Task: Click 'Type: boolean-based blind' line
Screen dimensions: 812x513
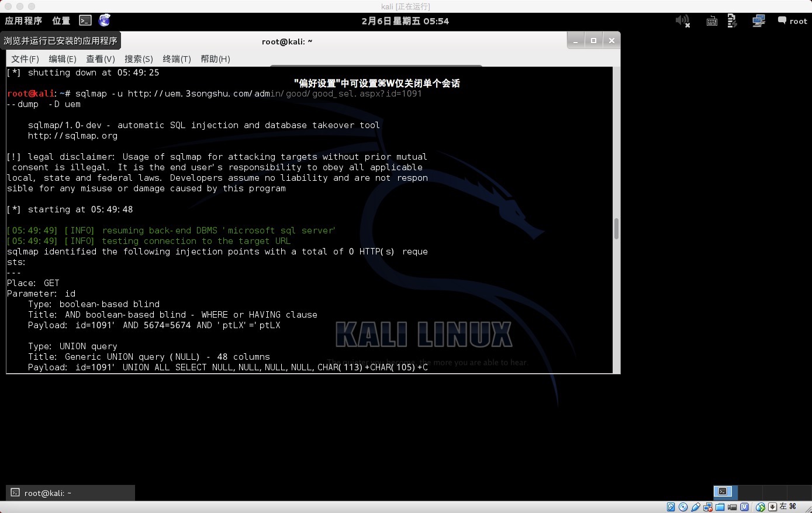Action: tap(94, 304)
